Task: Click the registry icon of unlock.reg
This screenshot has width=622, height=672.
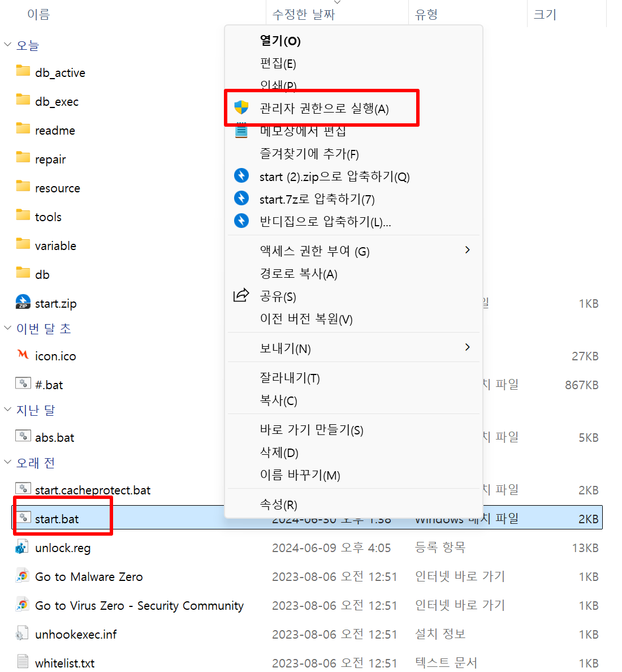Action: [22, 547]
